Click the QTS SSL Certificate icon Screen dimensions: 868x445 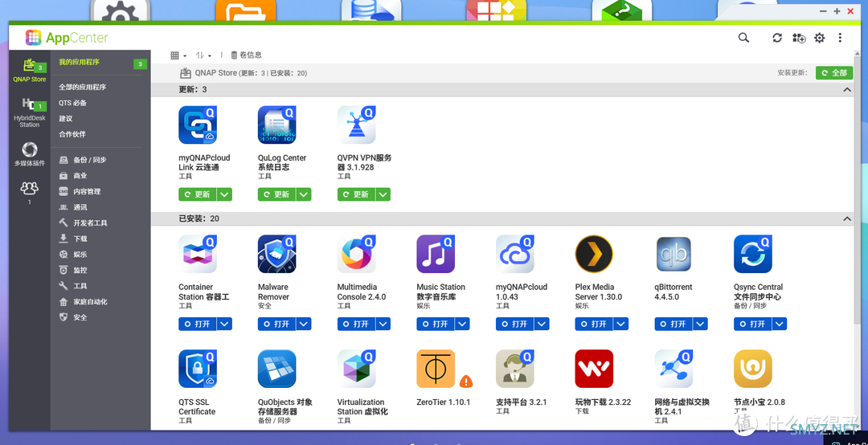tap(198, 369)
